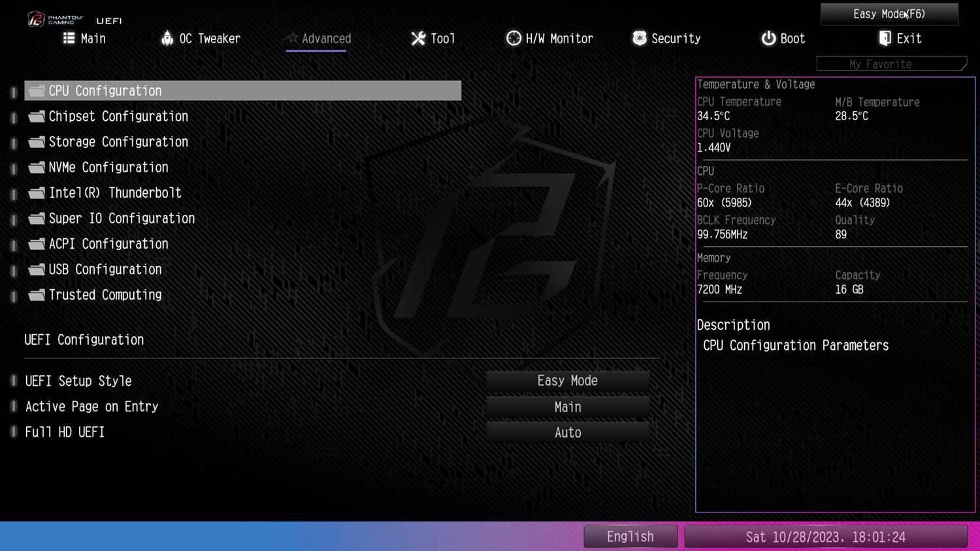Open the My Favorite panel
Screen dimensions: 980x551
coord(890,64)
